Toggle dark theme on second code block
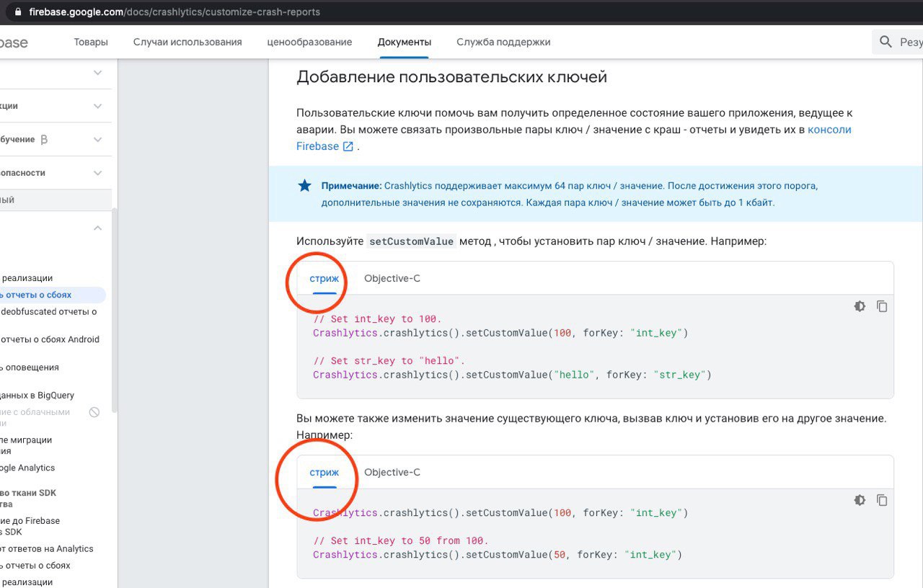The image size is (923, 588). click(x=860, y=500)
